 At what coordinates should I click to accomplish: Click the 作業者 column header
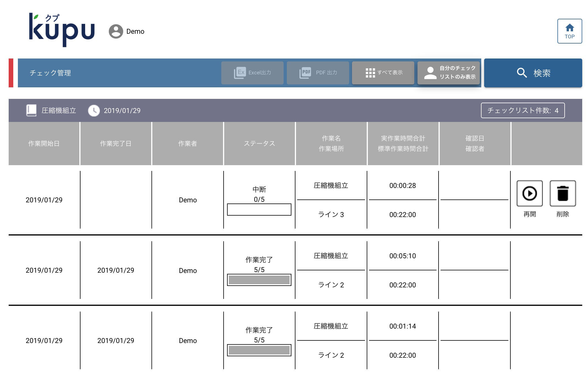tap(188, 144)
